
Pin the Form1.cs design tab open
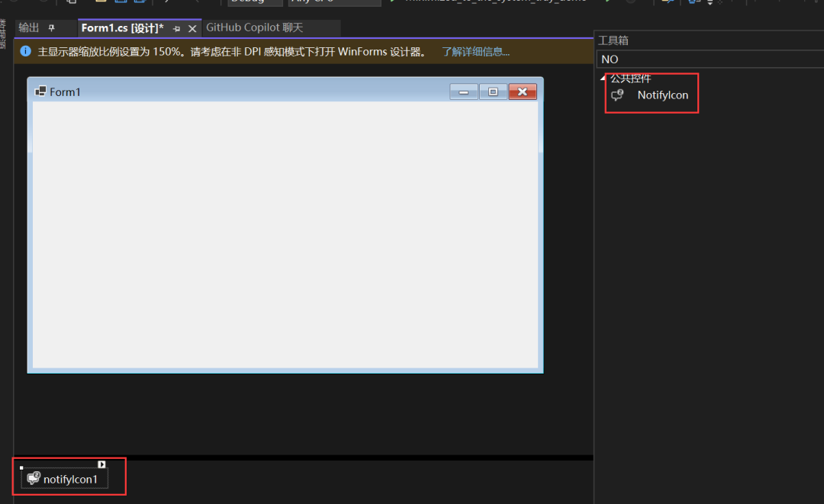(x=176, y=29)
